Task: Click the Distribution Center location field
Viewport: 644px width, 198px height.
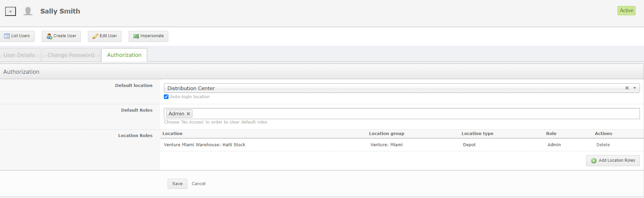Action: 402,88
